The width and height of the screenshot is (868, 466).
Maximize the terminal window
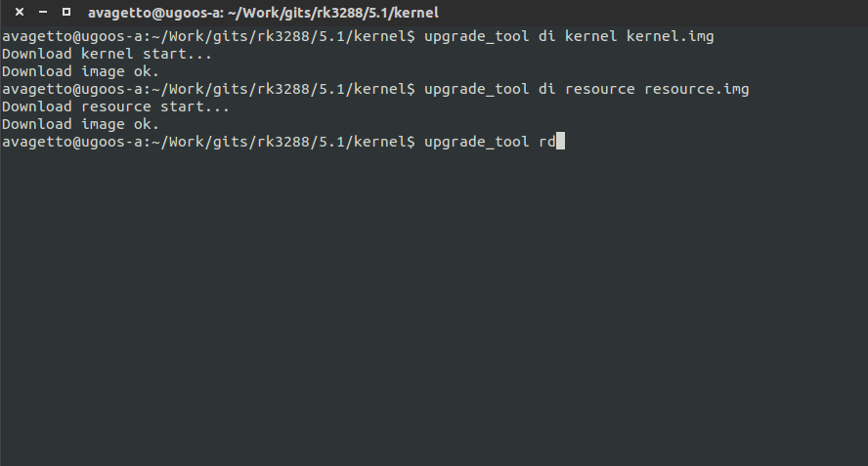(x=65, y=13)
